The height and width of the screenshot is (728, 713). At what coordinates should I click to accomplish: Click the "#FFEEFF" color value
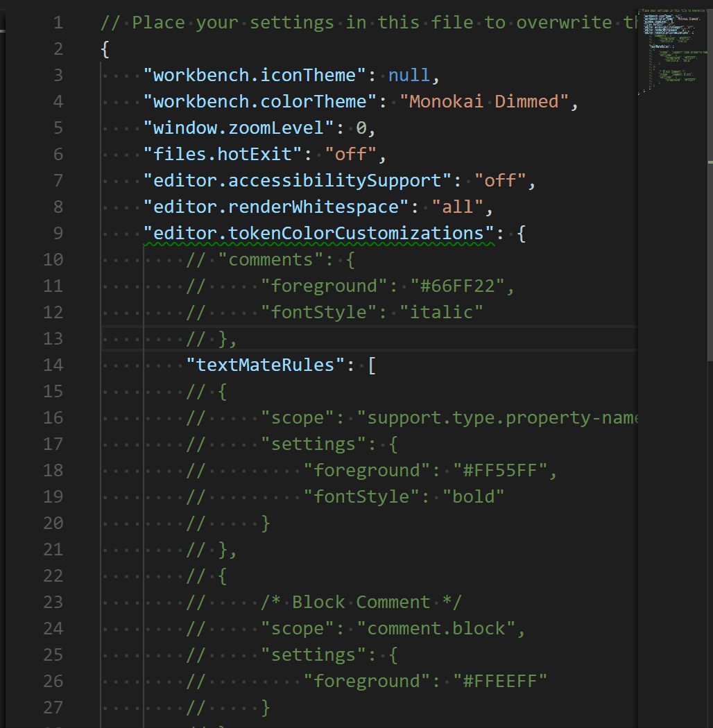pyautogui.click(x=500, y=682)
